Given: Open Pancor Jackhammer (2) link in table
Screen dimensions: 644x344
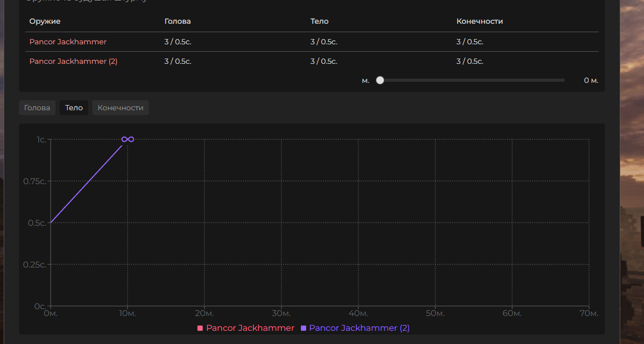Looking at the screenshot, I should (x=73, y=61).
